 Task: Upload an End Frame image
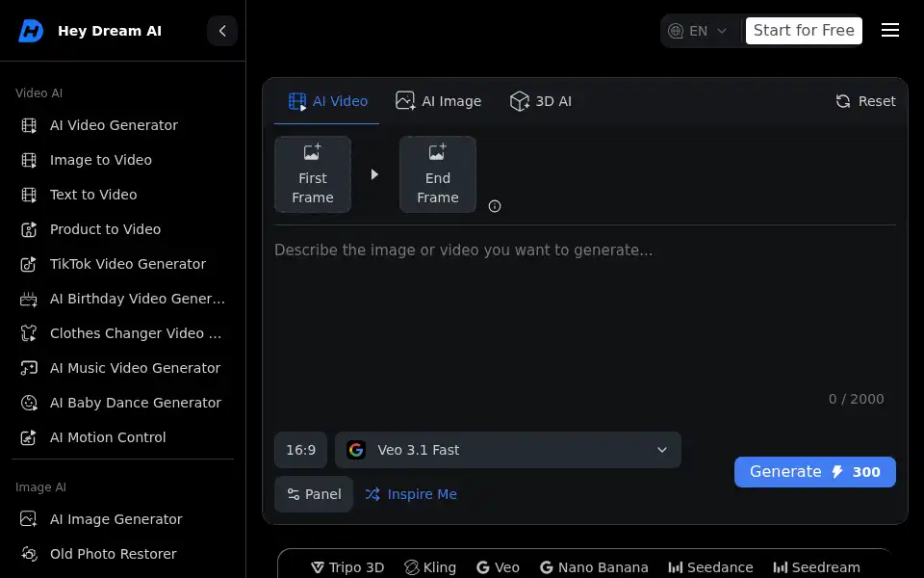[438, 174]
